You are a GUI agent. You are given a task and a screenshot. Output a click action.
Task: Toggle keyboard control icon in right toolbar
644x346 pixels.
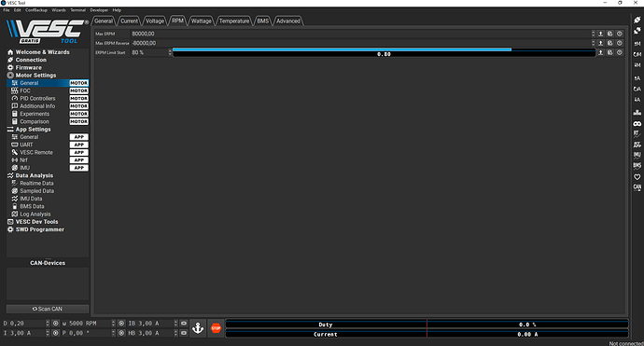coord(637,112)
